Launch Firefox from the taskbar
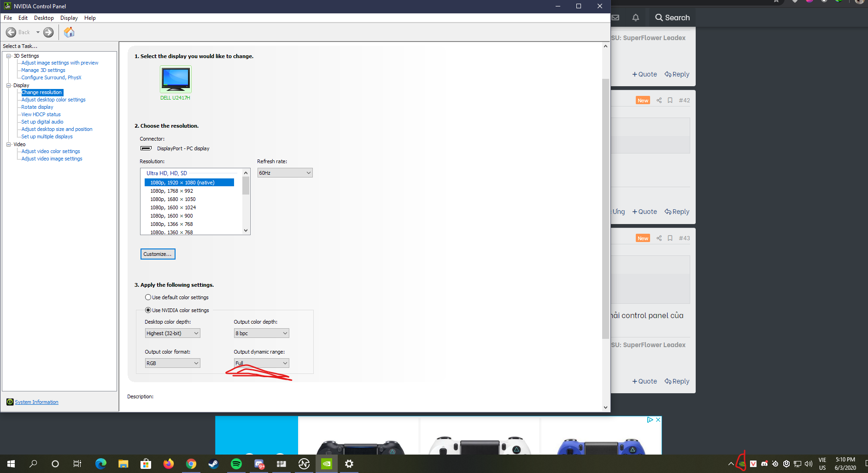This screenshot has height=473, width=868. pyautogui.click(x=168, y=464)
